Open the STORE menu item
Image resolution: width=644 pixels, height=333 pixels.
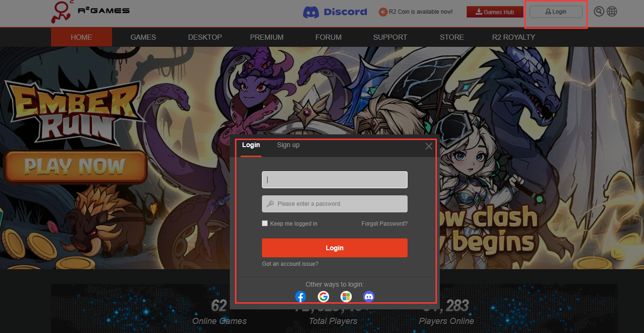pos(452,37)
